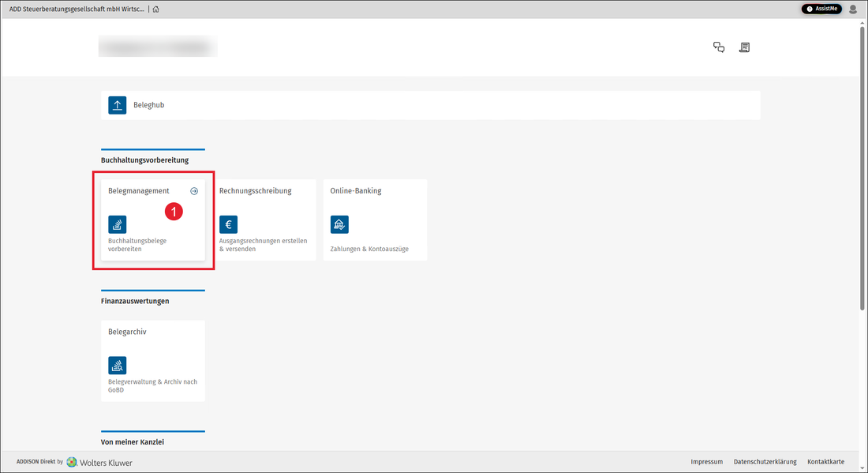Click the page vertical scrollbar thumb
The width and height of the screenshot is (868, 473).
862,167
